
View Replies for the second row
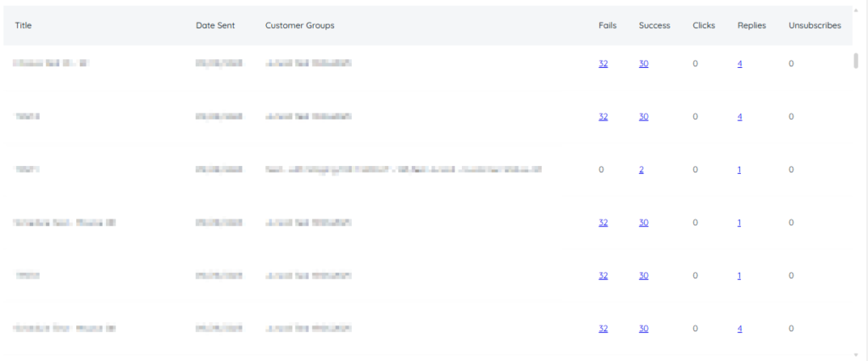click(x=739, y=117)
